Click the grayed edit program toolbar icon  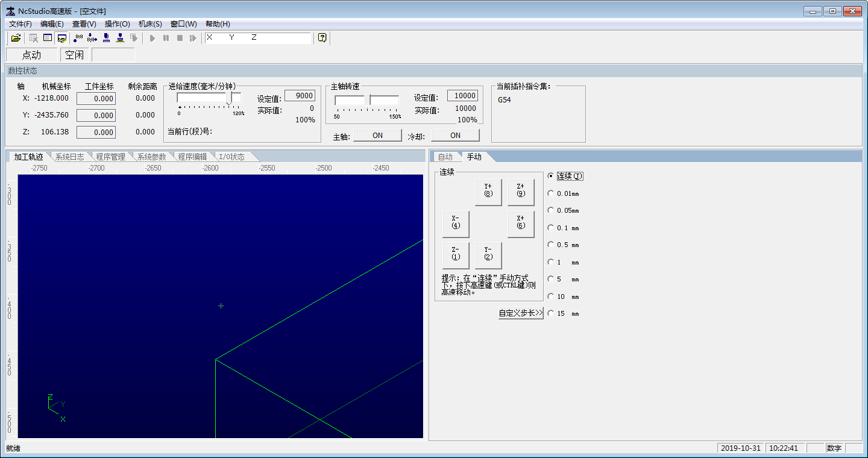click(34, 38)
